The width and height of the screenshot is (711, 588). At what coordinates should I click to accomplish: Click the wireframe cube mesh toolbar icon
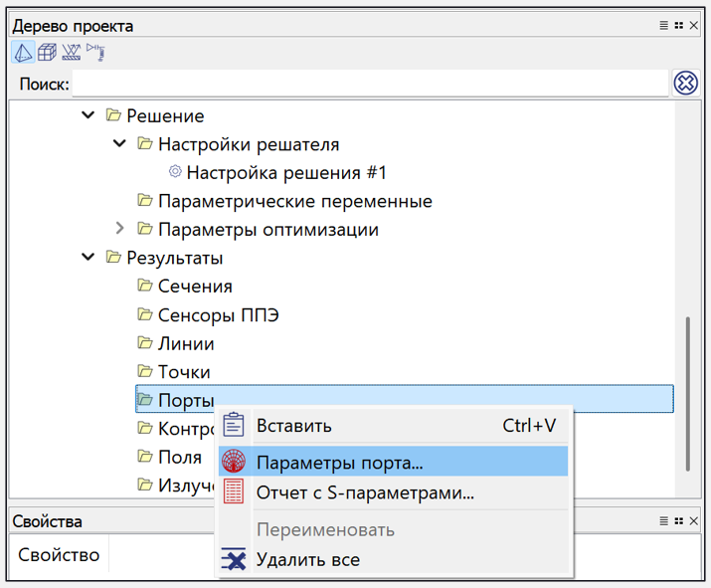(x=46, y=53)
